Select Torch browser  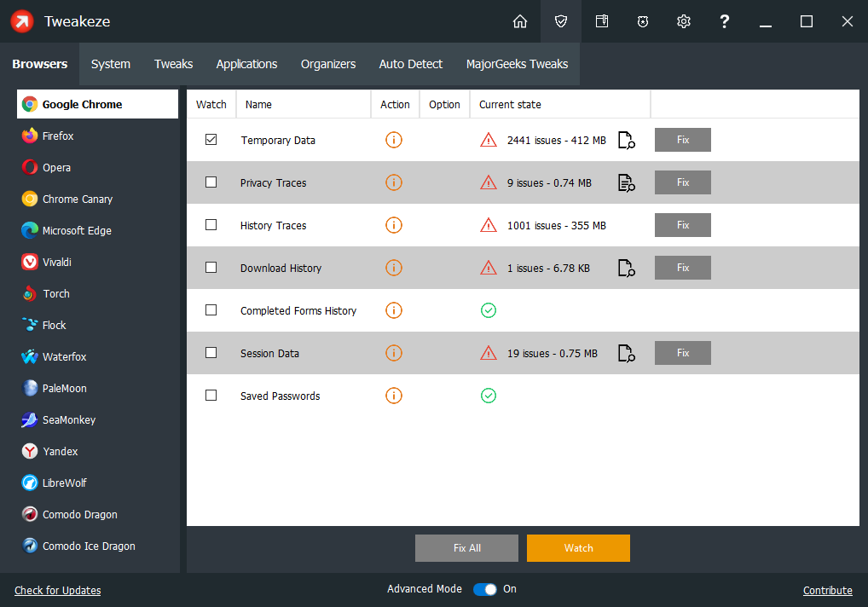coord(97,294)
